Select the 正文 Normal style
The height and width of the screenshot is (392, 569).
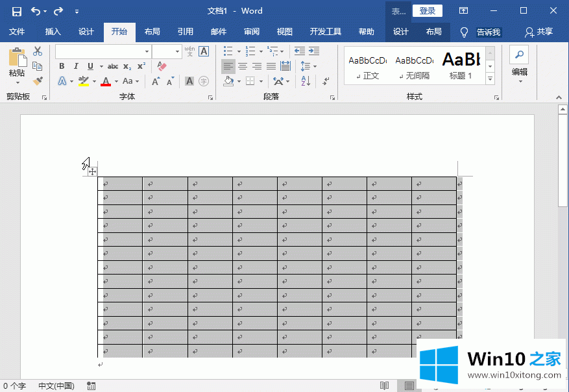[x=368, y=67]
